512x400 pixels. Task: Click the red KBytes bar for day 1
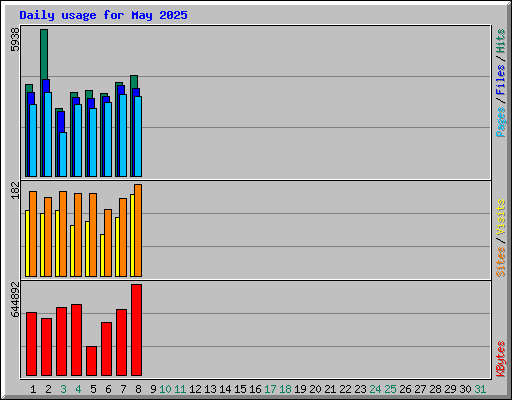[x=32, y=344]
